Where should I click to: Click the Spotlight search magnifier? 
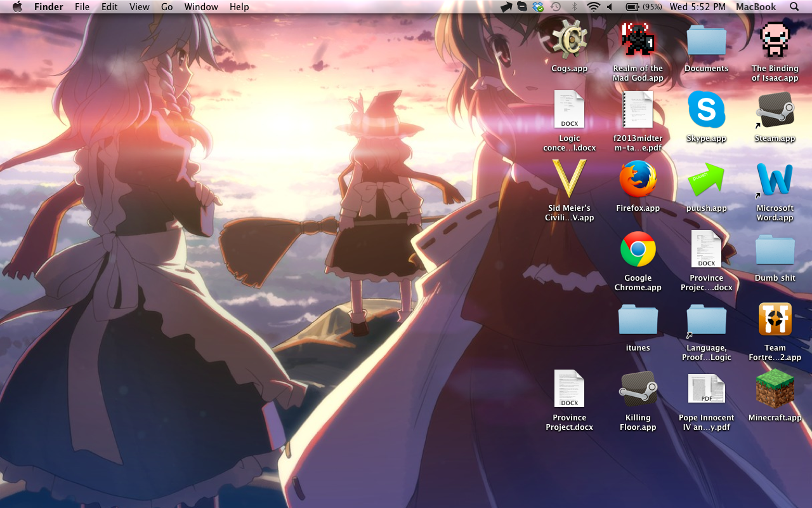[794, 7]
